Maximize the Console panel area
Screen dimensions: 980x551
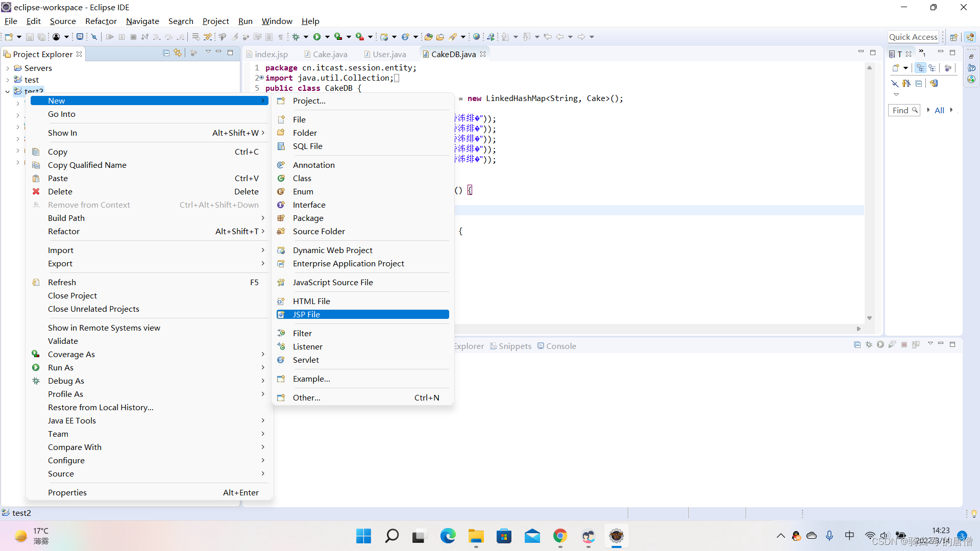coord(952,344)
